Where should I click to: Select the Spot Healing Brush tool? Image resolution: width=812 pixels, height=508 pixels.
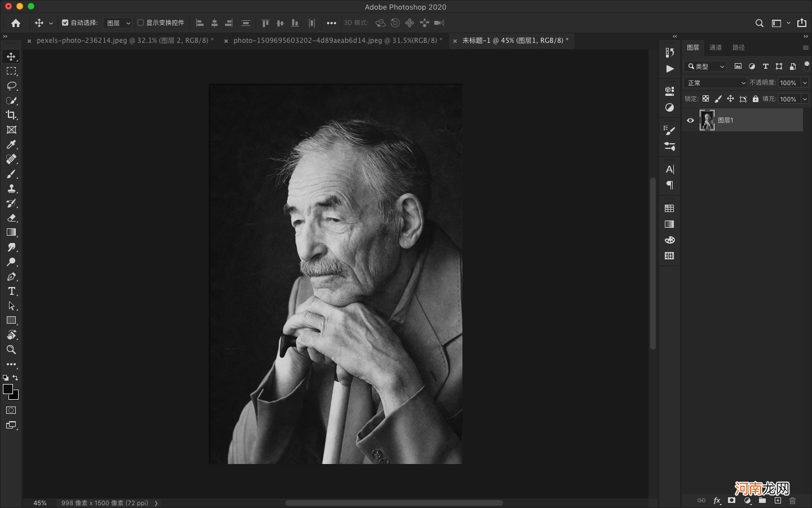pos(11,159)
